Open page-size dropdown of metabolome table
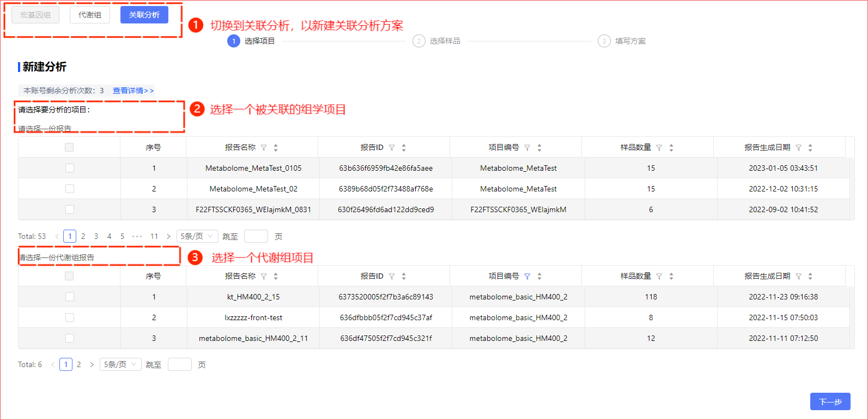 pyautogui.click(x=120, y=364)
